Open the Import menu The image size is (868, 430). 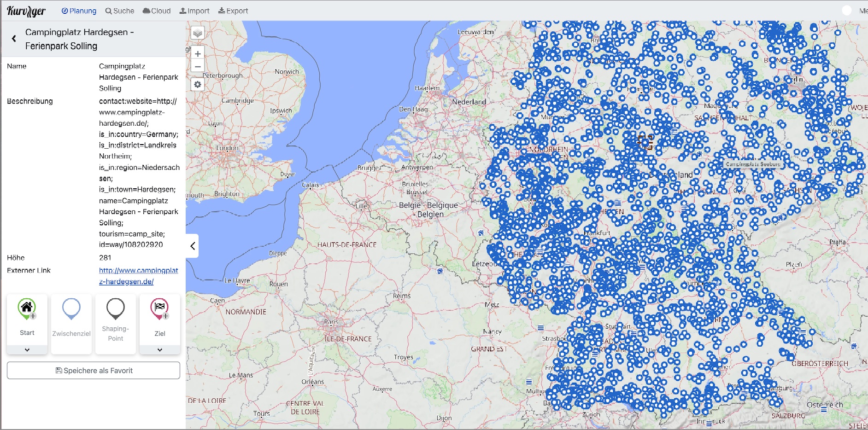click(194, 11)
